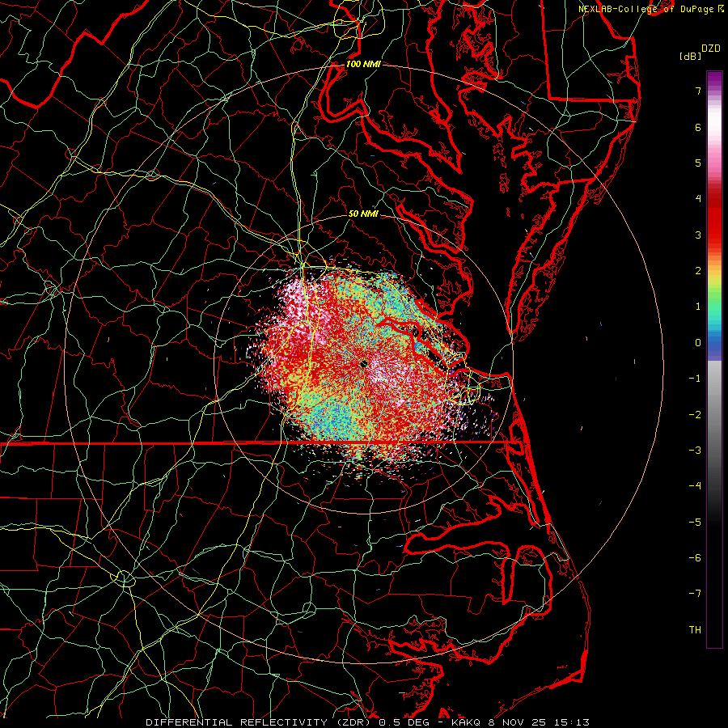Click the red 3 dB band of color bar

click(x=714, y=227)
